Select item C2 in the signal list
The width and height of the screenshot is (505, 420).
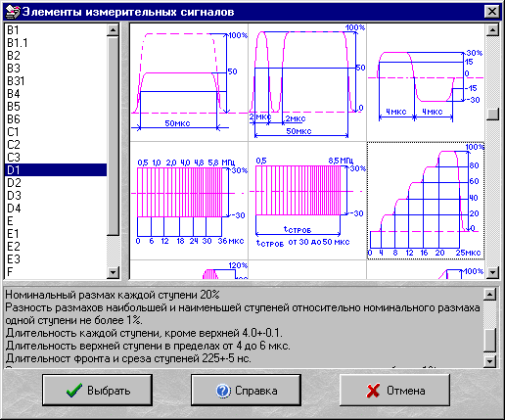coord(56,145)
